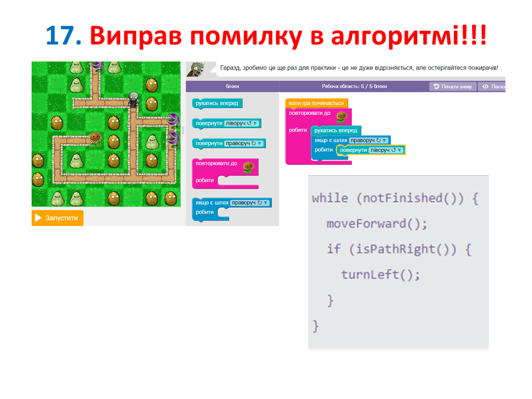Click the zombie avatar icon beside the instructions
The image size is (532, 399).
coord(196,69)
